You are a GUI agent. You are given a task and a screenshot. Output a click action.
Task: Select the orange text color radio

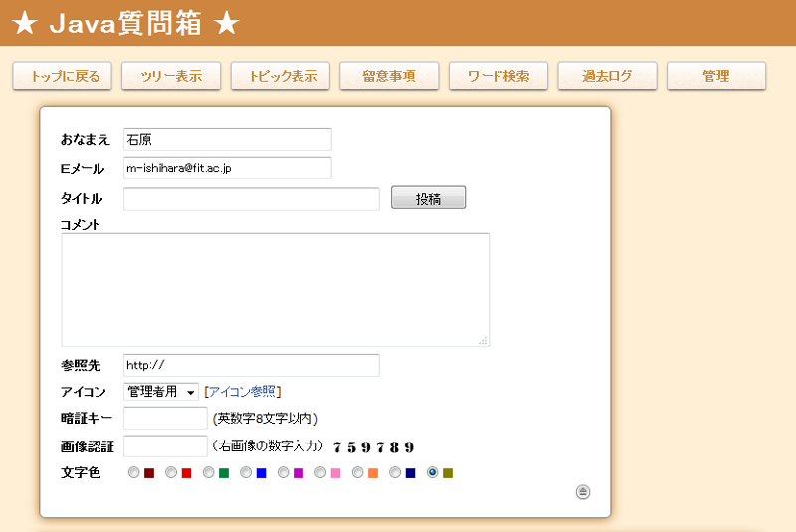(x=358, y=472)
